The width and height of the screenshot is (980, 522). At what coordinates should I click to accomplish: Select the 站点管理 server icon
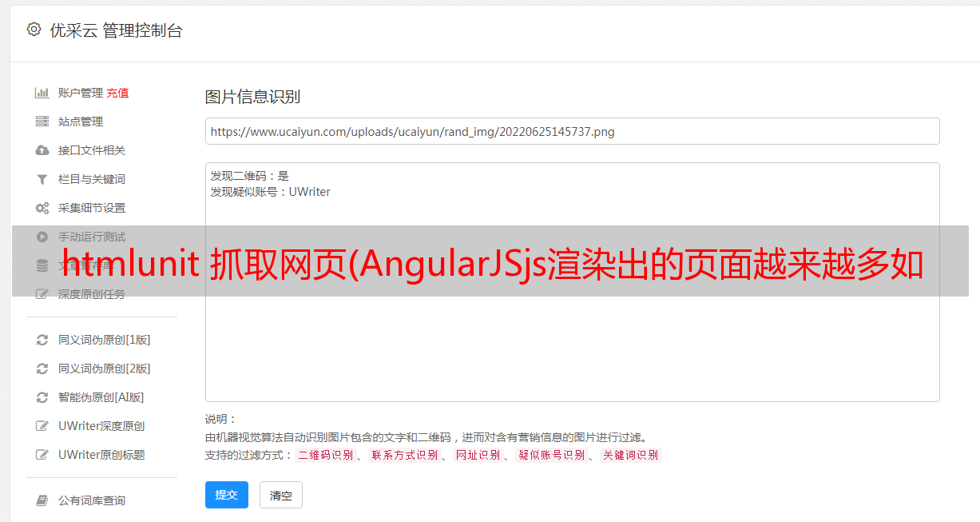[x=42, y=122]
